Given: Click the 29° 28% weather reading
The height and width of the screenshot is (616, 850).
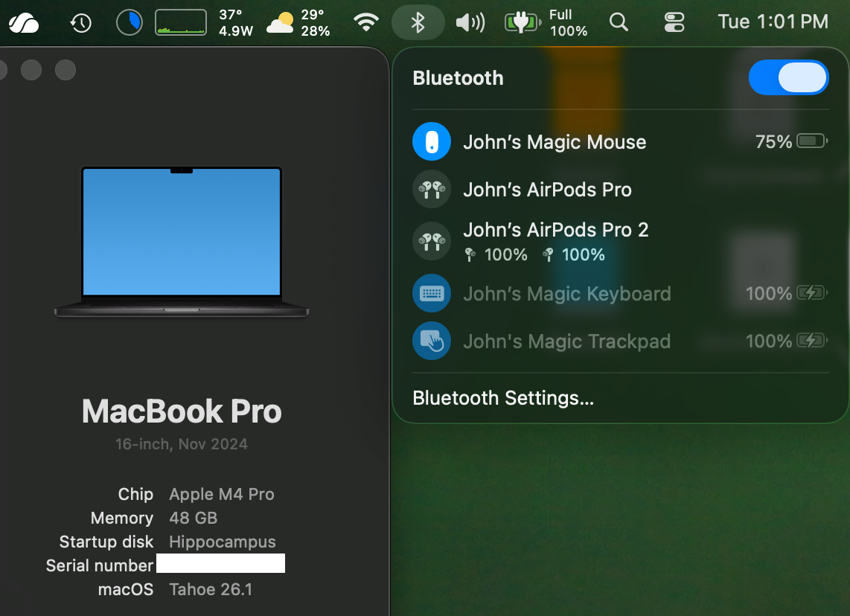Looking at the screenshot, I should 316,23.
